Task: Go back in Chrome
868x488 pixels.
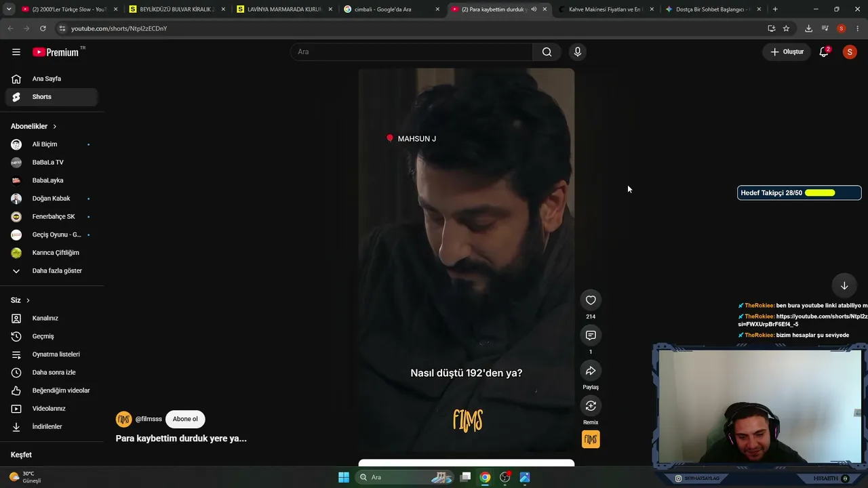Action: click(10, 28)
